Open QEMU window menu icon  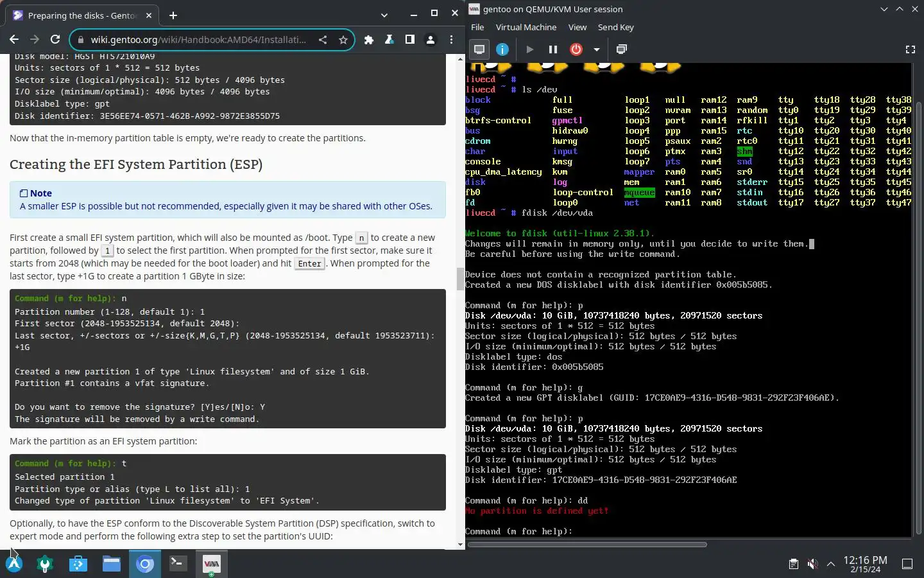click(x=474, y=9)
